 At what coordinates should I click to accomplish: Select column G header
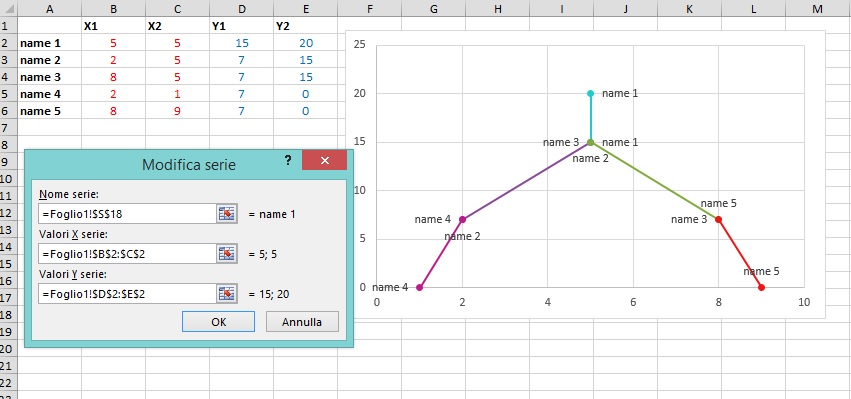pyautogui.click(x=434, y=8)
